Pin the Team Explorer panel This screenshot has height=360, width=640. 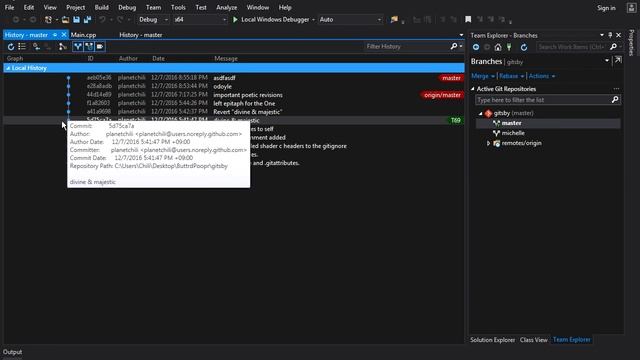[610, 35]
